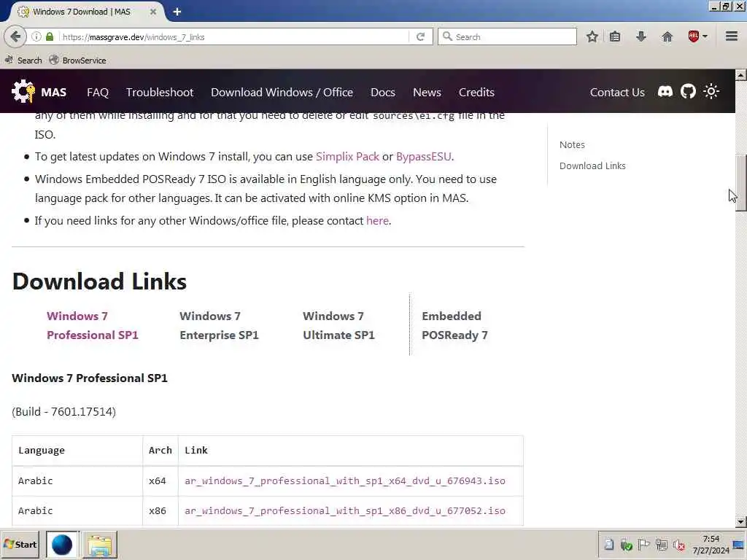Click the vertical scrollbar thumb
Viewport: 747px width, 560px height.
(x=741, y=183)
